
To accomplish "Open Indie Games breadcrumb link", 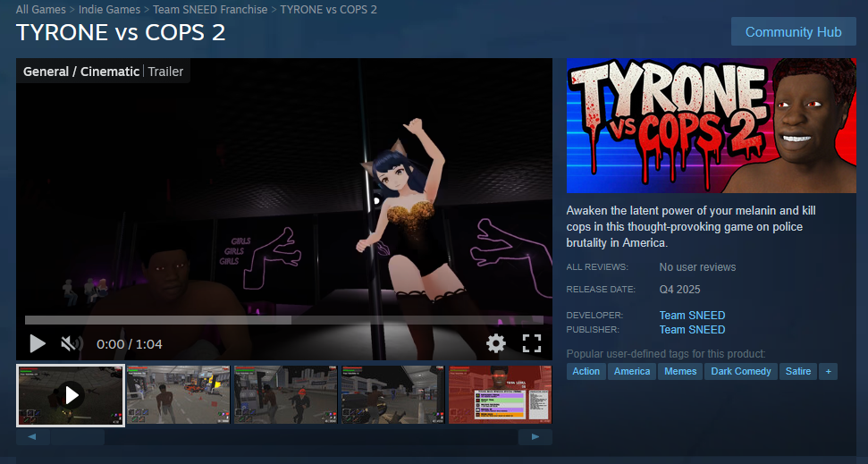I will [x=110, y=10].
